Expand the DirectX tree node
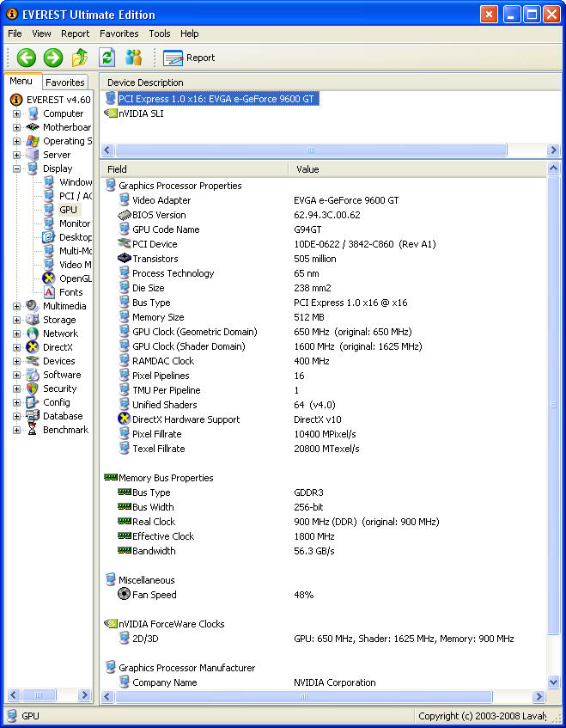Image resolution: width=566 pixels, height=728 pixels. pos(16,347)
